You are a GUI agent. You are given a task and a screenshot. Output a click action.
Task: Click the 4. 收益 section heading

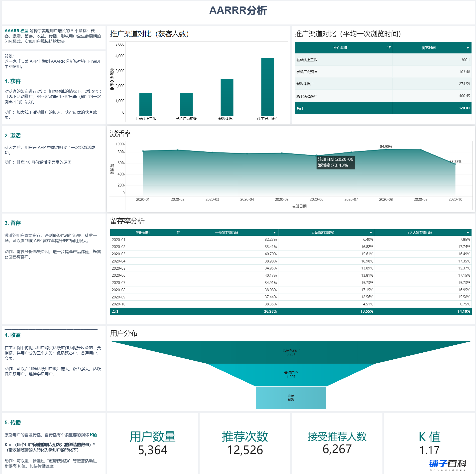[13, 335]
